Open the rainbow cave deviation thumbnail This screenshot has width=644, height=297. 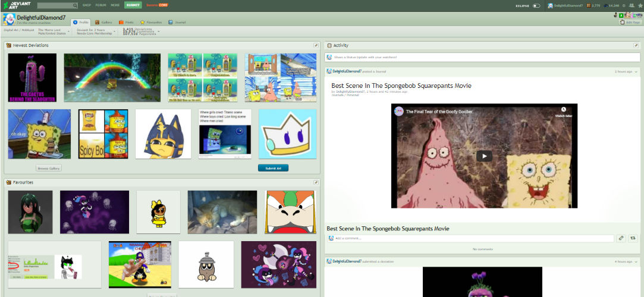112,78
